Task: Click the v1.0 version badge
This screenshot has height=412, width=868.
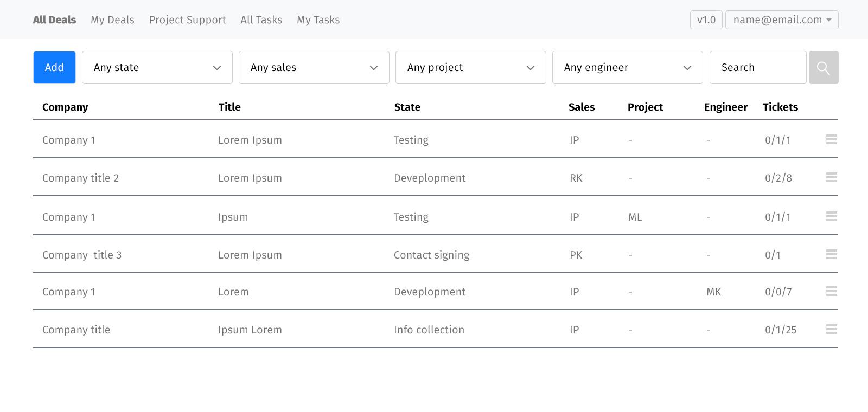Action: pos(706,20)
